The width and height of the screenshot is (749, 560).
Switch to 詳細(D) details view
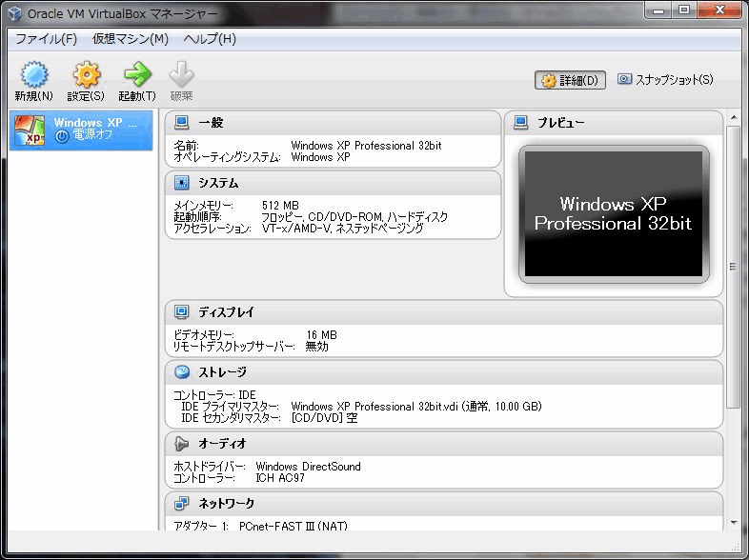coord(570,80)
